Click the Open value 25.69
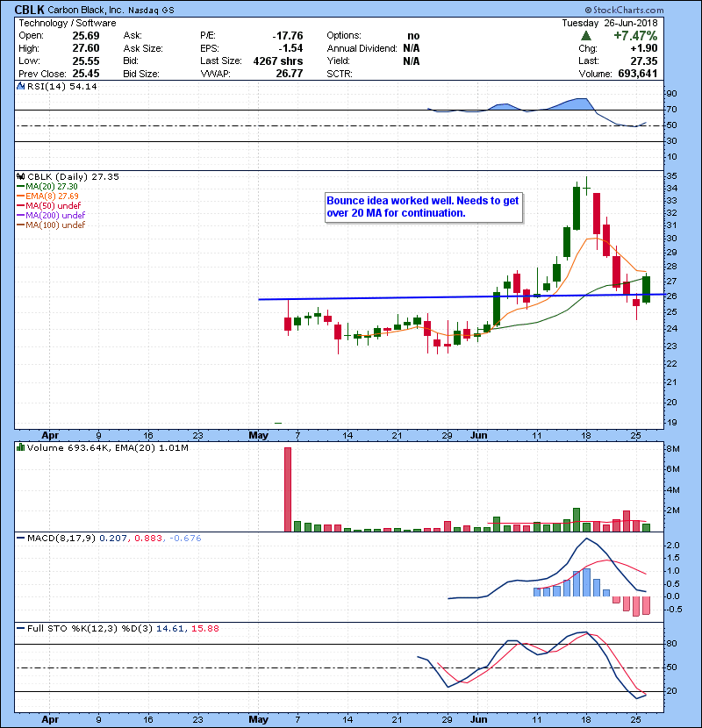This screenshot has width=702, height=728. 86,36
